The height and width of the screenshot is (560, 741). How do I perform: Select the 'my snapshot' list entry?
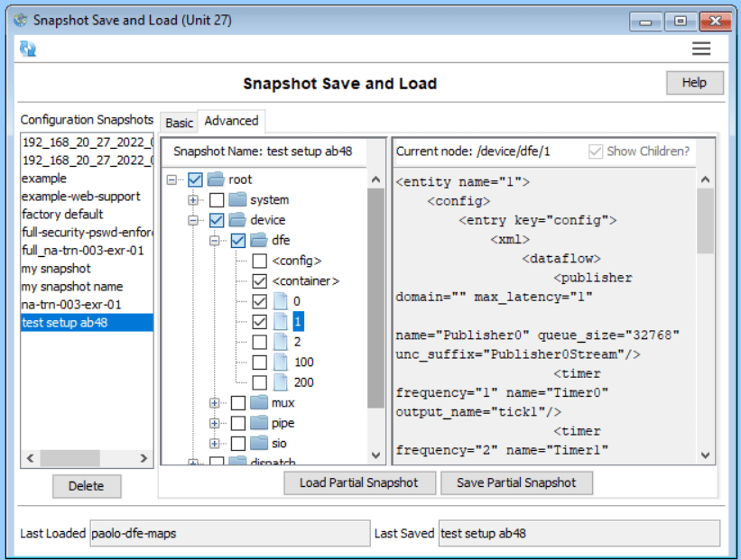(87, 269)
